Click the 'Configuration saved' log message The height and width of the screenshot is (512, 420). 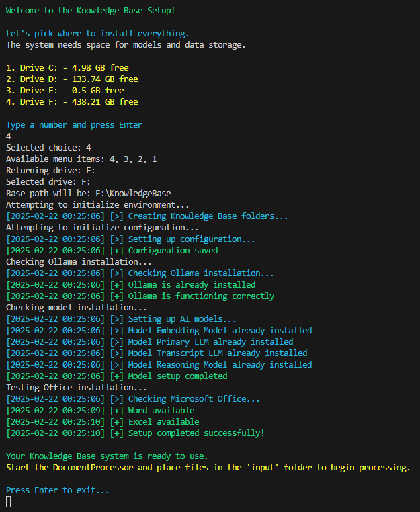(173, 250)
